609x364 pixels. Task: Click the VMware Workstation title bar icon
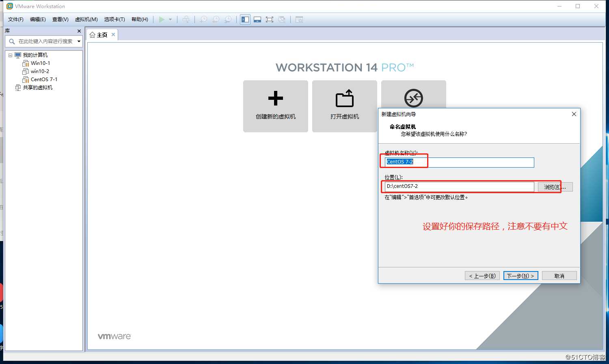coord(10,6)
